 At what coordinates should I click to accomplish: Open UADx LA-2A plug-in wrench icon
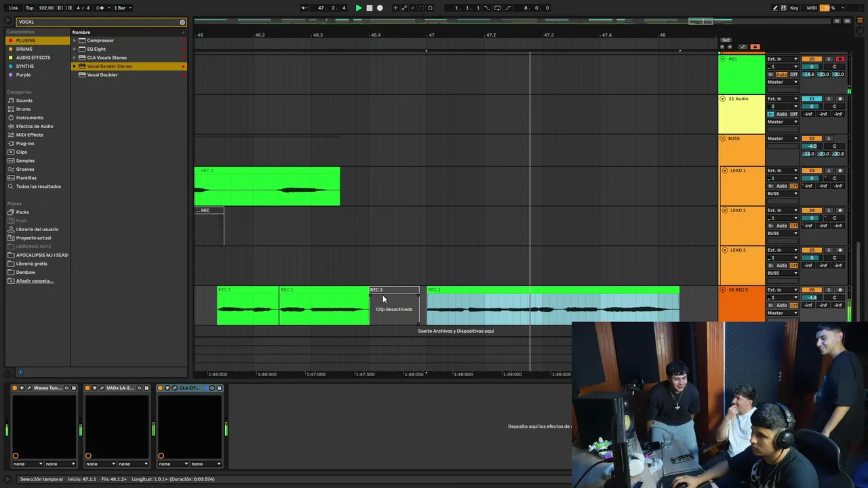pyautogui.click(x=102, y=388)
